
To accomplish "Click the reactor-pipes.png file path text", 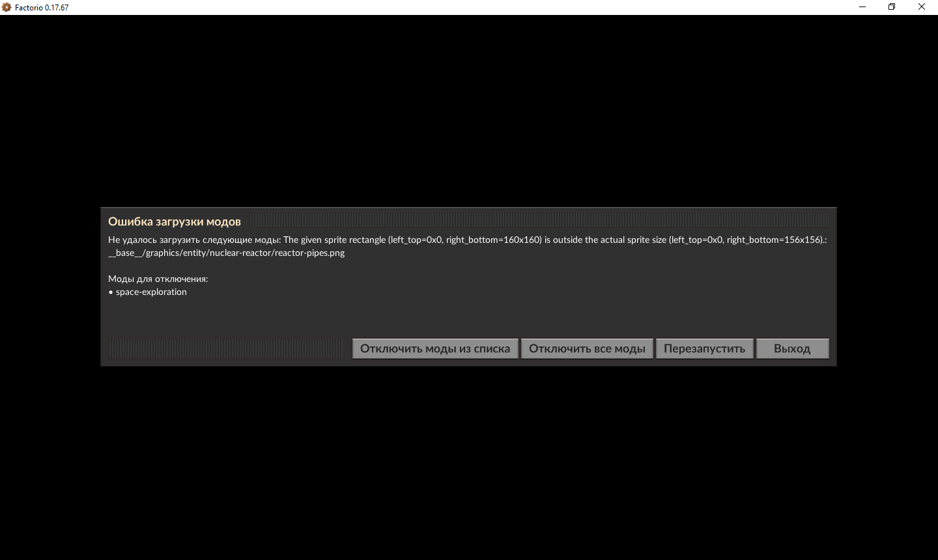I will coord(226,253).
